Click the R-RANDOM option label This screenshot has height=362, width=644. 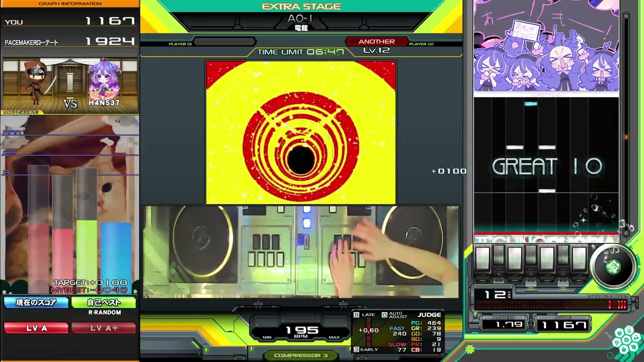[105, 312]
